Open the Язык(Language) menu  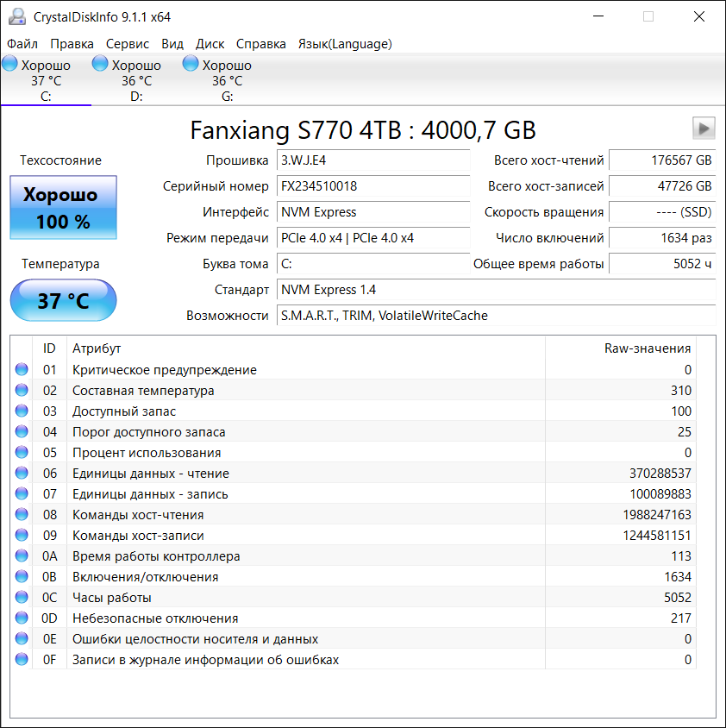[x=345, y=44]
